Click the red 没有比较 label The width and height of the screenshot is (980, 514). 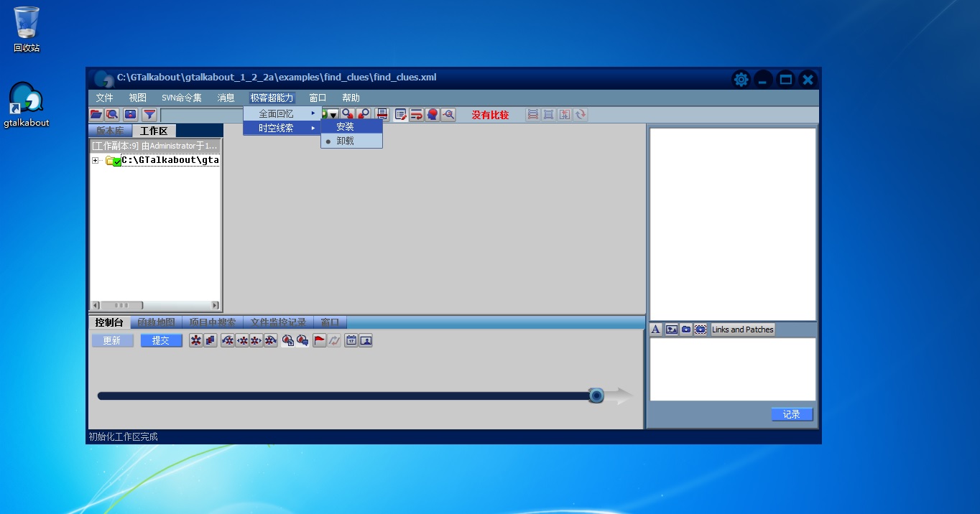coord(490,115)
